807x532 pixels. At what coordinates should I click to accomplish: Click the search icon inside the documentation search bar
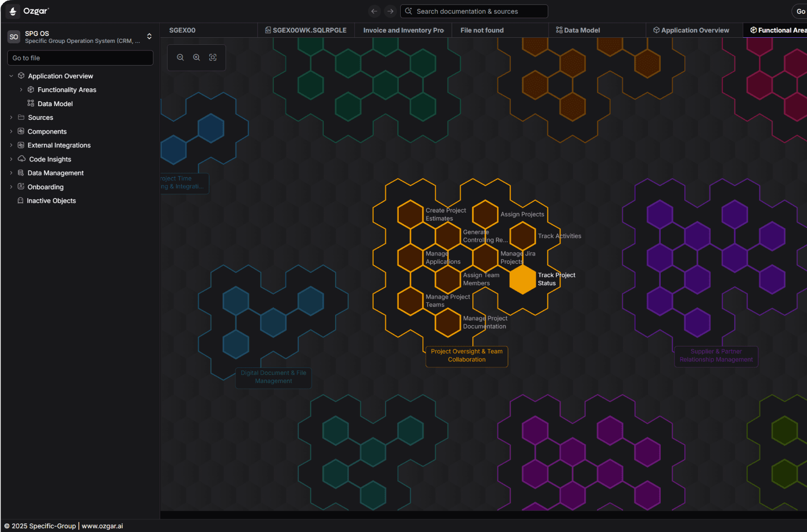[x=409, y=11]
